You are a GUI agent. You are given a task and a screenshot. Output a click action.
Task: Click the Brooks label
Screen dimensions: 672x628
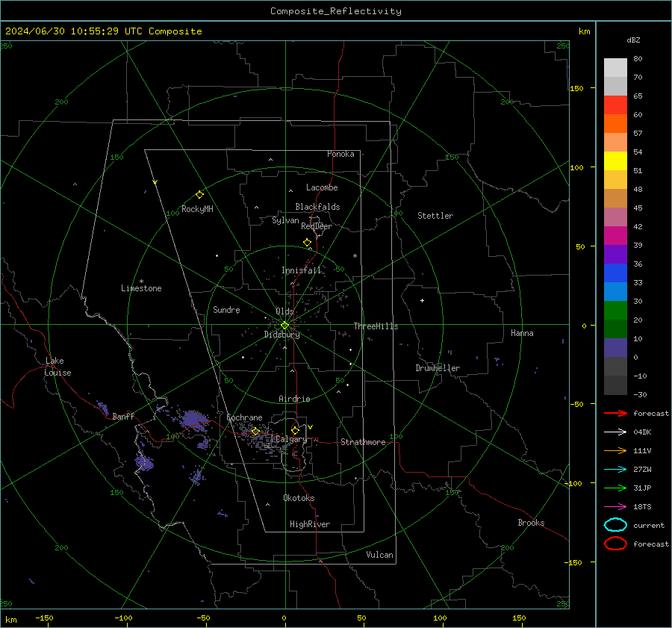point(531,523)
